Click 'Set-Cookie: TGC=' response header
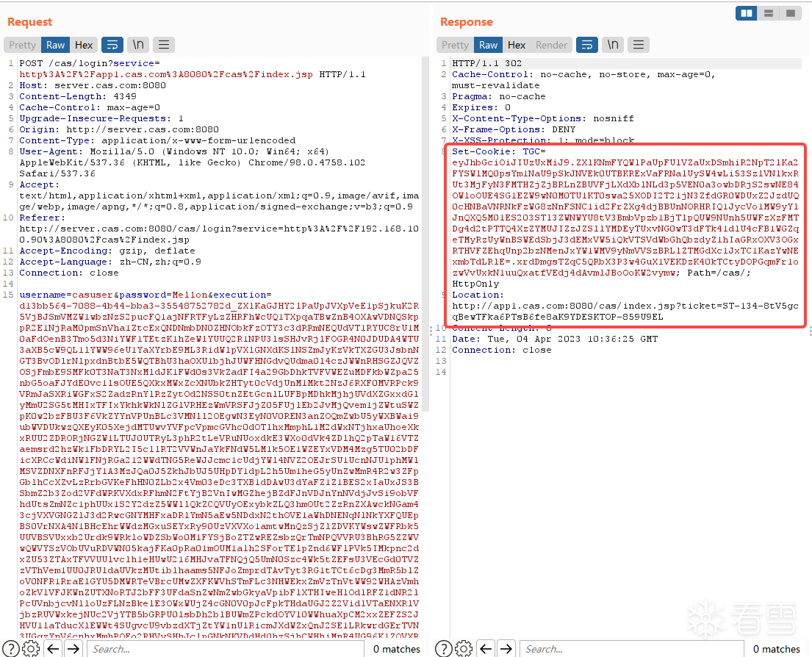The image size is (812, 657). click(499, 151)
